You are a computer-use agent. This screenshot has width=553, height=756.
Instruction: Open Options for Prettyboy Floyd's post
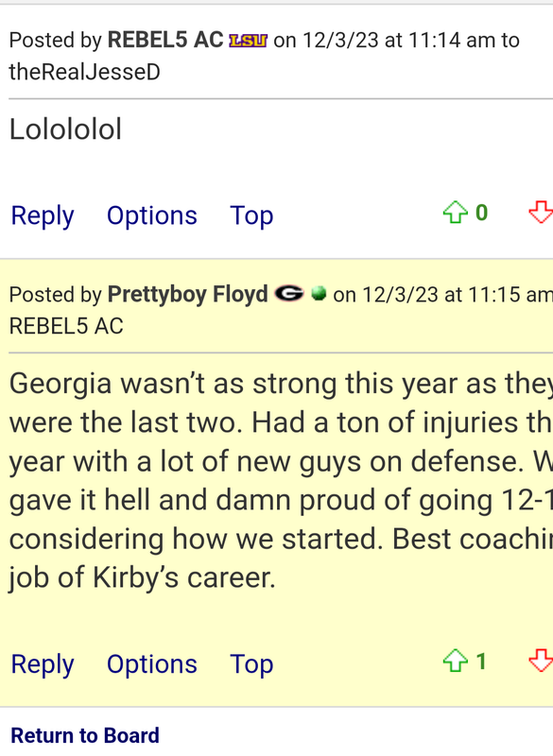tap(152, 664)
